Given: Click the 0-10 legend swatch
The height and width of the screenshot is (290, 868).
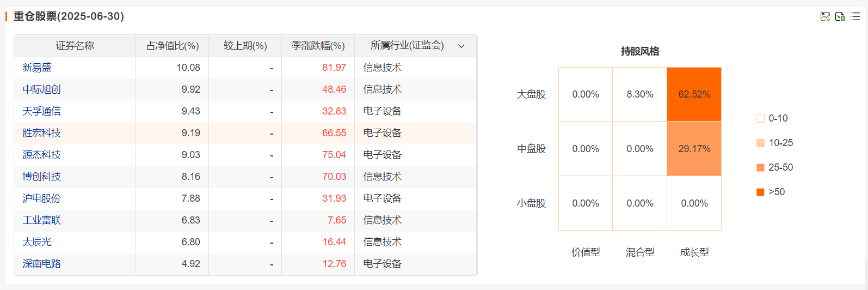Looking at the screenshot, I should 761,118.
